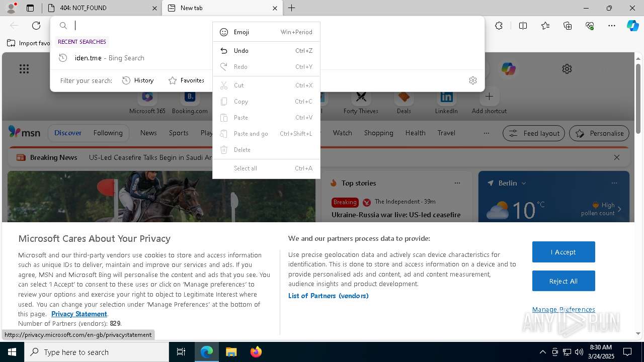Viewport: 644px width, 362px height.
Task: Open more MSN categories ellipsis
Action: click(x=486, y=133)
